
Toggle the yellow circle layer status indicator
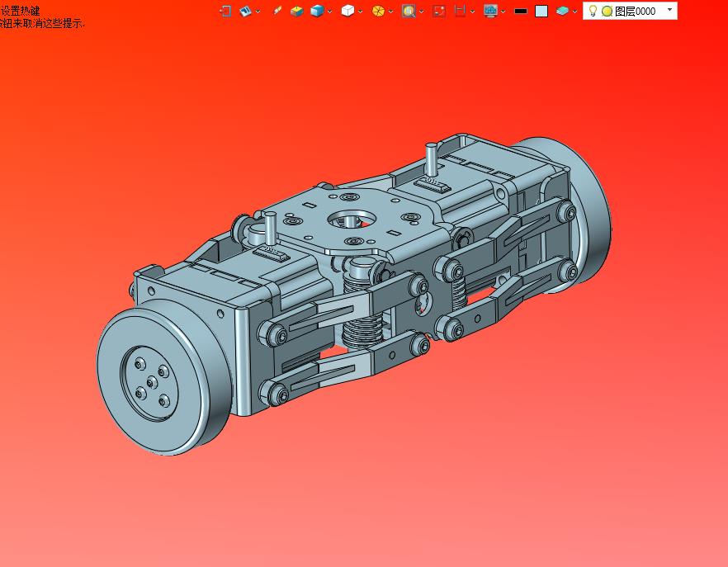pos(607,12)
